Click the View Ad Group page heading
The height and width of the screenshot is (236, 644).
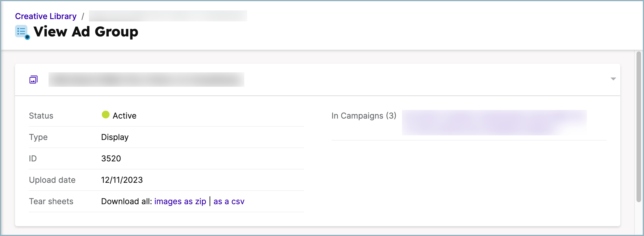coord(86,32)
